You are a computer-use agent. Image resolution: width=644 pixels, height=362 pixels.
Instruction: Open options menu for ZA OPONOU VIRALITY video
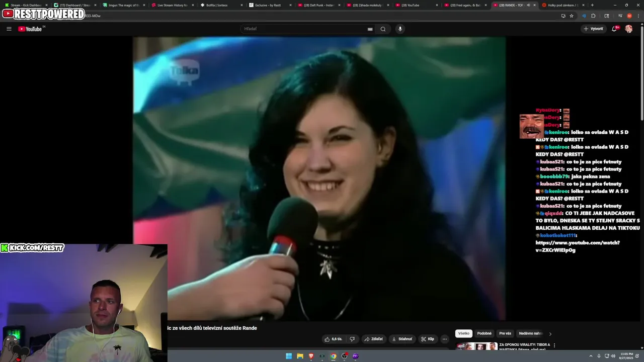click(554, 345)
